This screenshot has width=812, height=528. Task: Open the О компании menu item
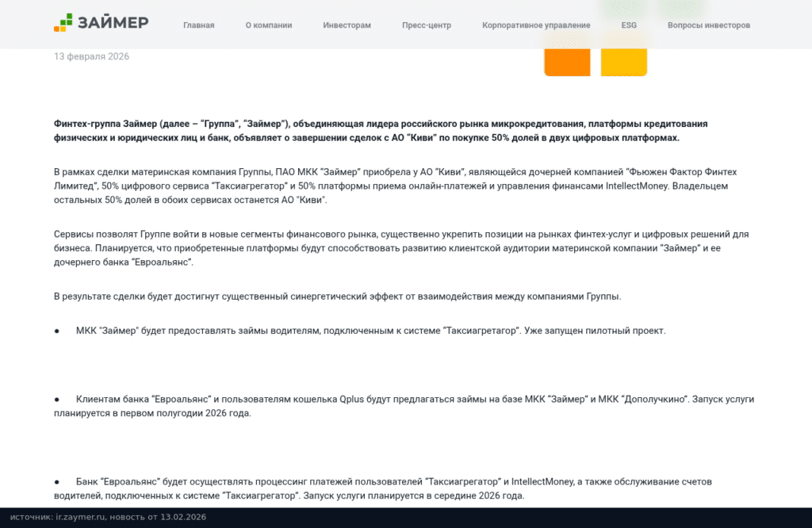point(269,25)
